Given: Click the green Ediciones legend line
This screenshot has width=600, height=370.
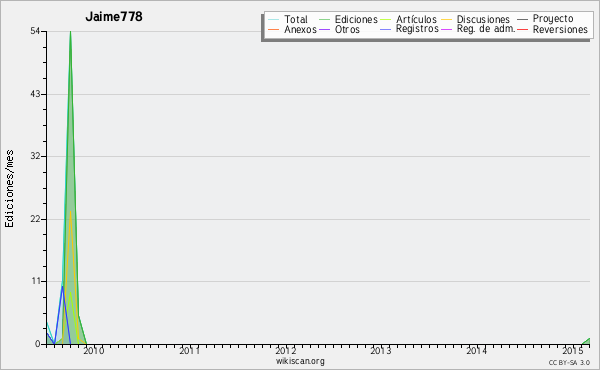Looking at the screenshot, I should (x=324, y=19).
